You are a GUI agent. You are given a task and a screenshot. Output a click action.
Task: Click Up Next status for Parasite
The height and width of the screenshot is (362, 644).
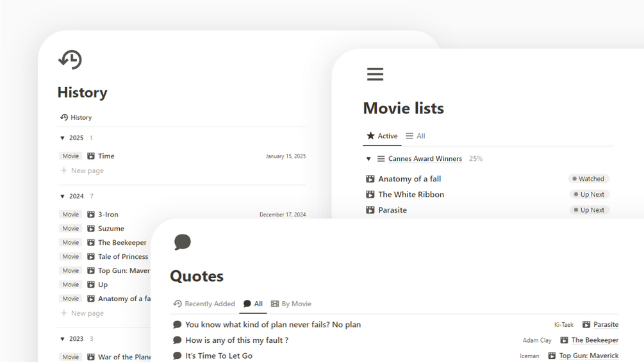590,210
